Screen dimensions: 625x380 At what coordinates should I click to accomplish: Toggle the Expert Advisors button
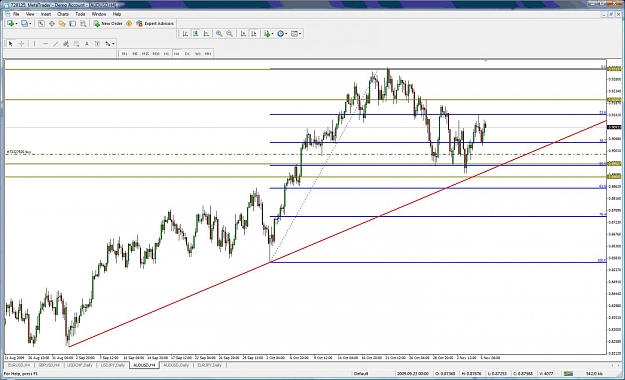(155, 24)
